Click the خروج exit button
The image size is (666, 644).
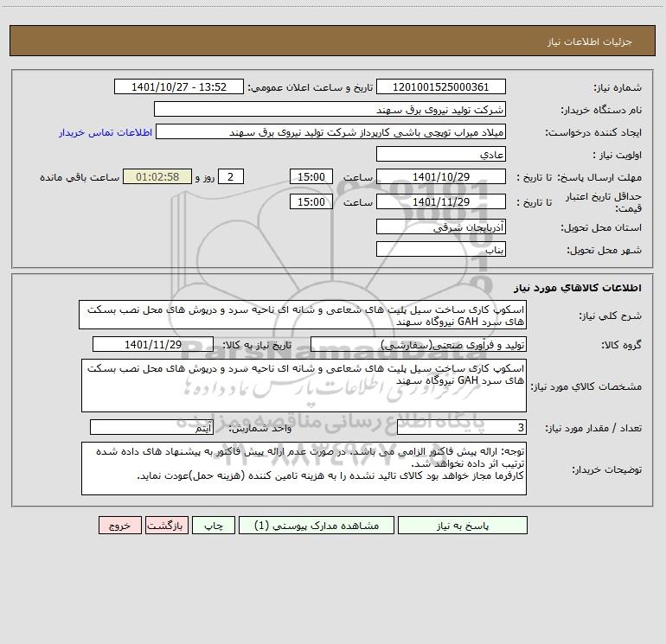point(119,525)
